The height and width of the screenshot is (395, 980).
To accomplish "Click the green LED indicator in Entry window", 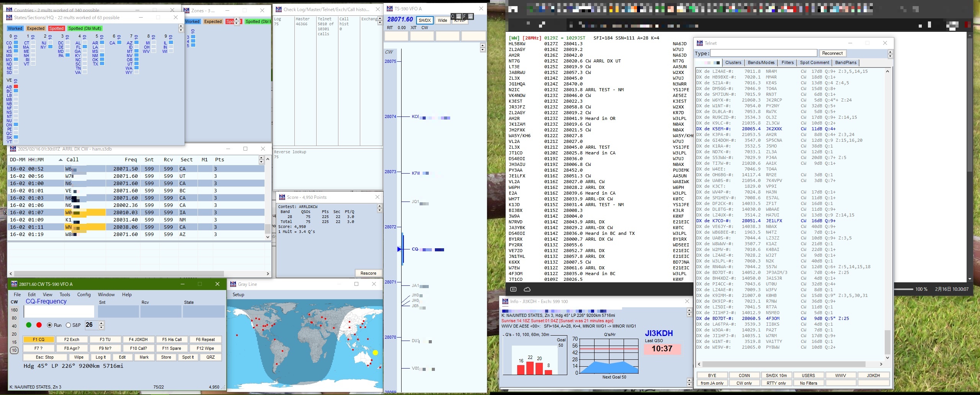I will tap(29, 325).
